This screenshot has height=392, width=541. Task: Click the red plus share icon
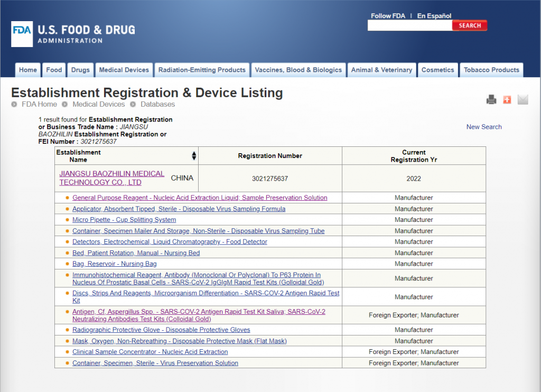click(507, 99)
